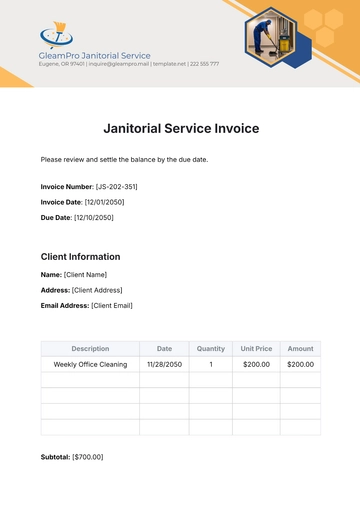Click the Description column header
This screenshot has height=509, width=360.
[90, 349]
